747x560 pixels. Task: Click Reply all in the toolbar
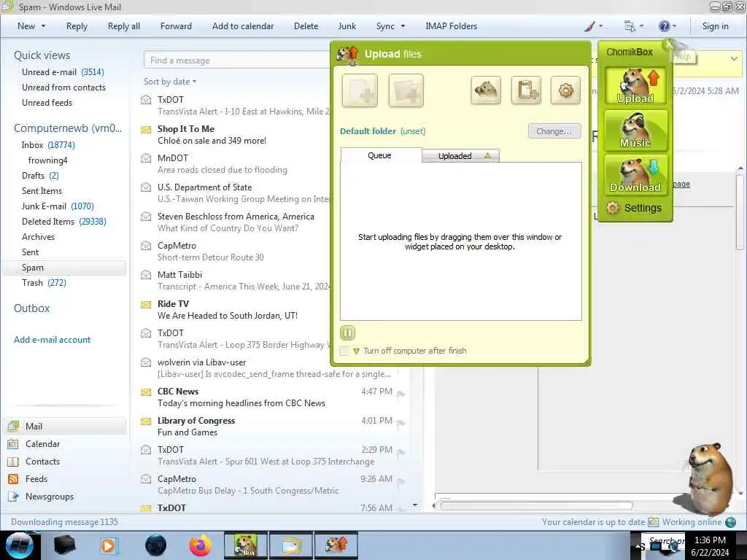124,26
